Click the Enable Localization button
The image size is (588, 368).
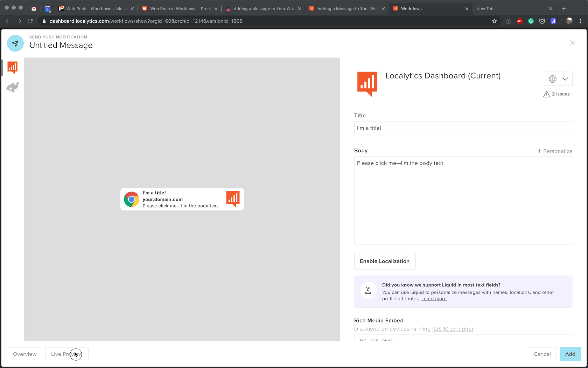385,261
